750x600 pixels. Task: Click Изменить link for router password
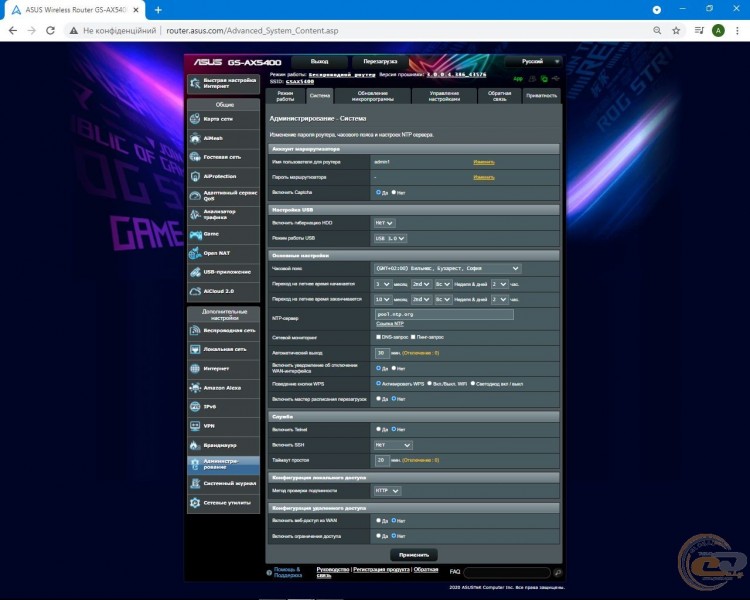[x=484, y=178]
